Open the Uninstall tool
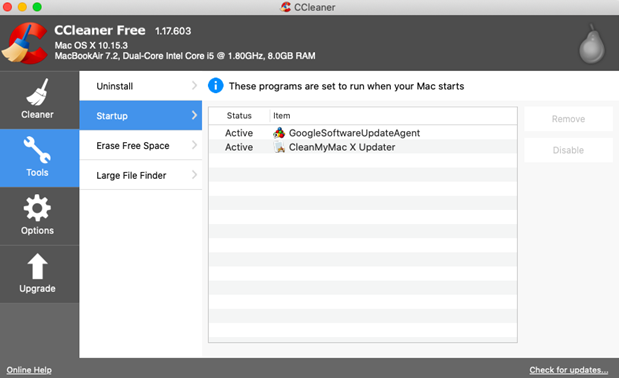This screenshot has height=379, width=619. (x=141, y=86)
